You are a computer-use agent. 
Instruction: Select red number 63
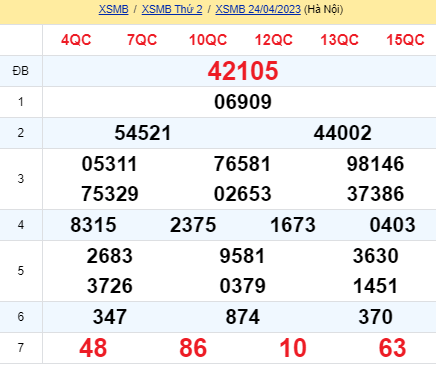[392, 348]
